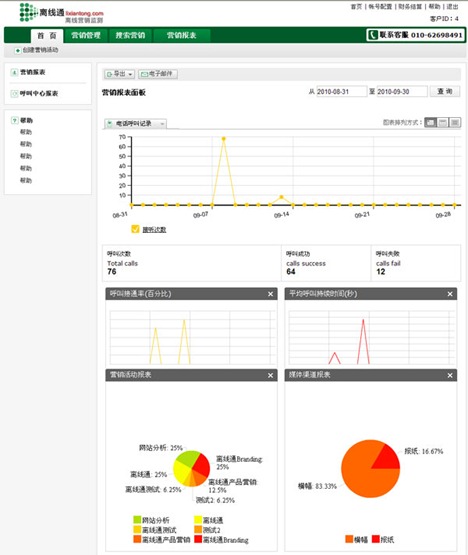This screenshot has width=468, height=555.
Task: Click the 查询 query button
Action: click(x=445, y=91)
